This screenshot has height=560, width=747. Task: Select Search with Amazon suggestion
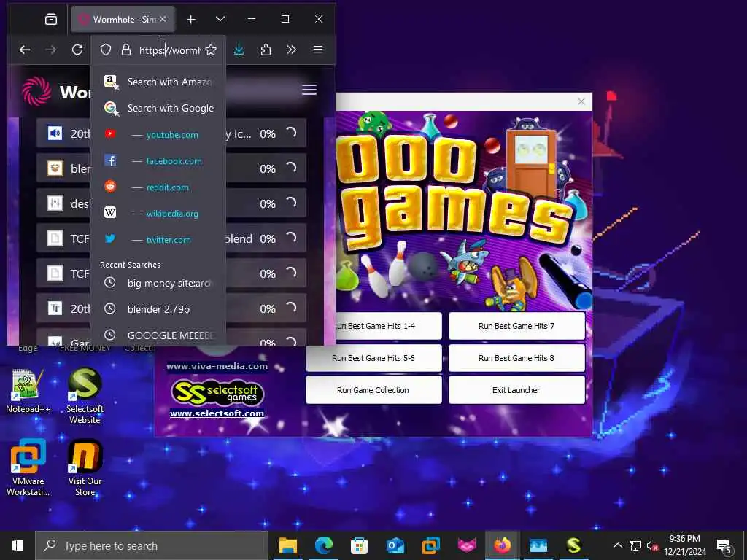point(158,82)
